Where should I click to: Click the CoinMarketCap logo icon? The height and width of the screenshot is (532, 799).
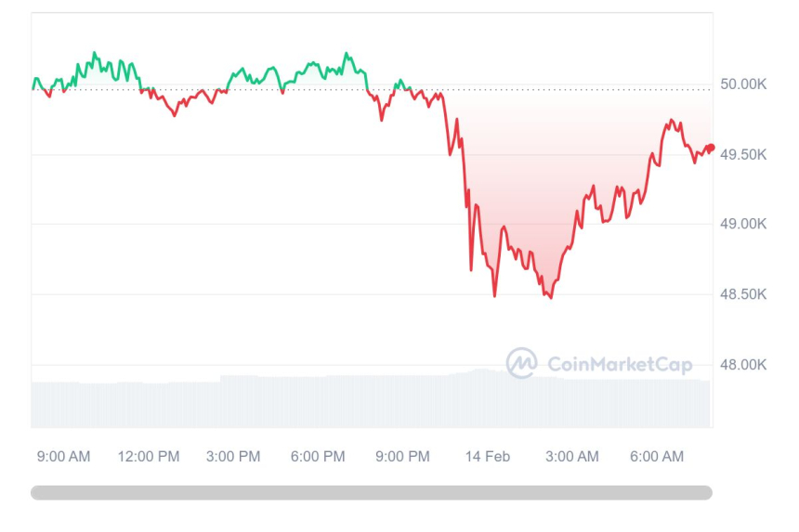(x=520, y=363)
